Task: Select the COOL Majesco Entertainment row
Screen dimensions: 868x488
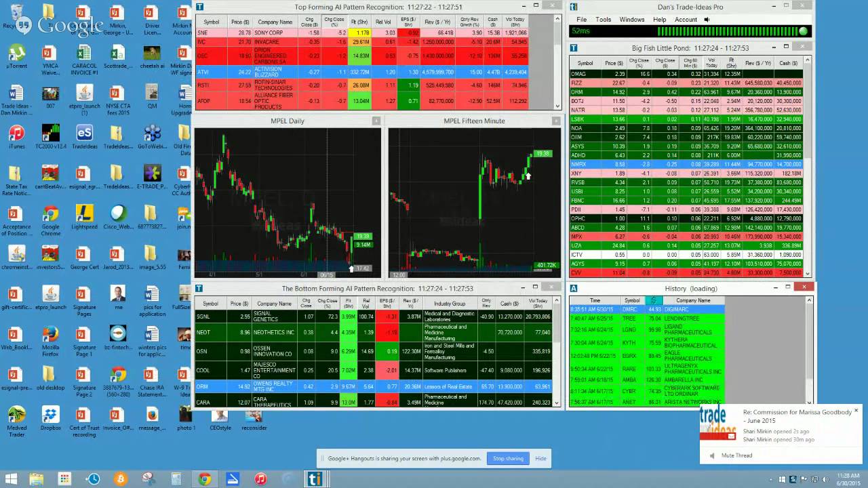Action: coord(373,370)
